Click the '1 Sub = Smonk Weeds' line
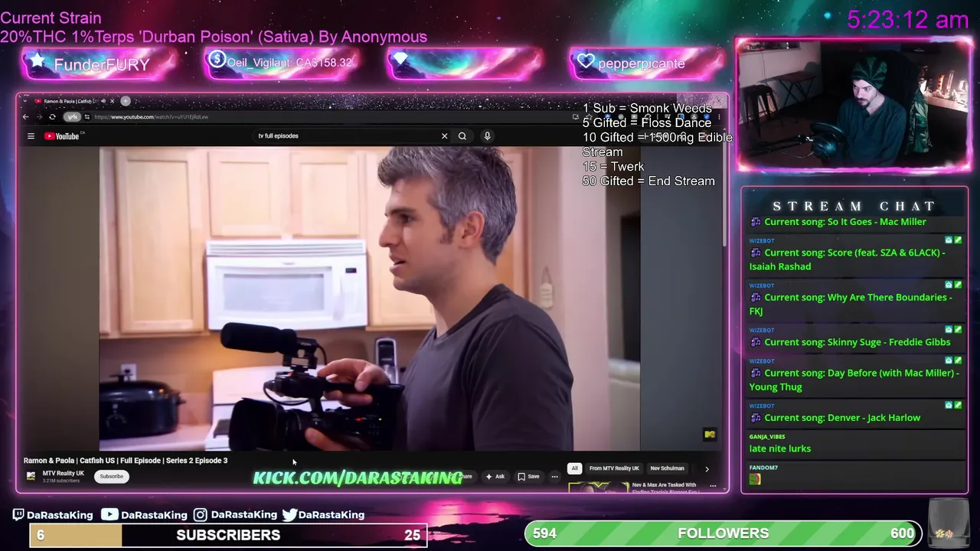The width and height of the screenshot is (980, 551). pyautogui.click(x=647, y=109)
